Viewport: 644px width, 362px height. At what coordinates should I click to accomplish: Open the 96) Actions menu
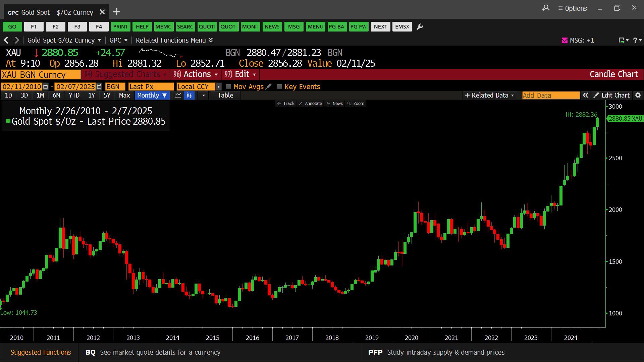[196, 74]
